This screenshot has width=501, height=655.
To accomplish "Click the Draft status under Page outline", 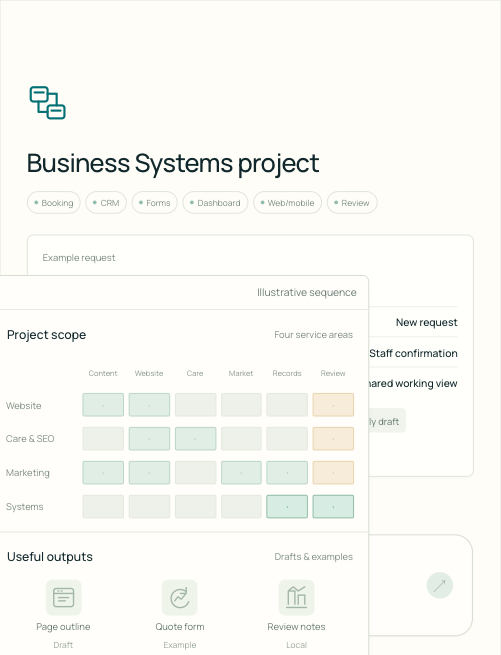I will point(63,645).
